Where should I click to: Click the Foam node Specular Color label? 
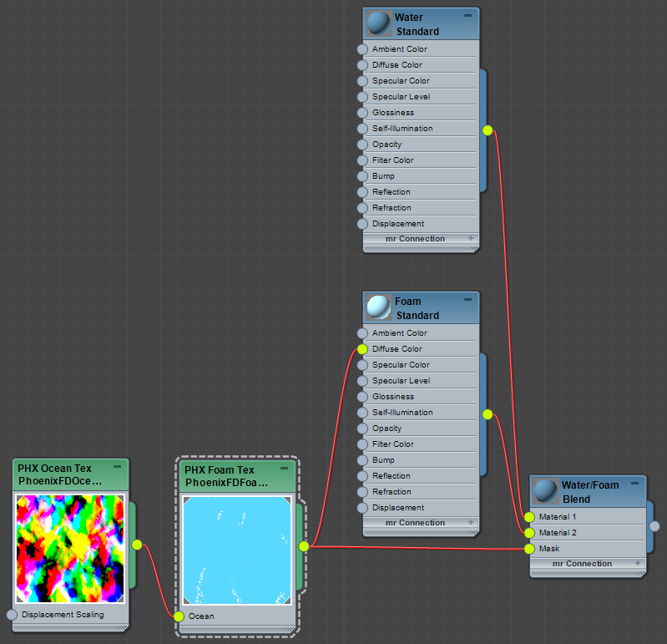(401, 365)
